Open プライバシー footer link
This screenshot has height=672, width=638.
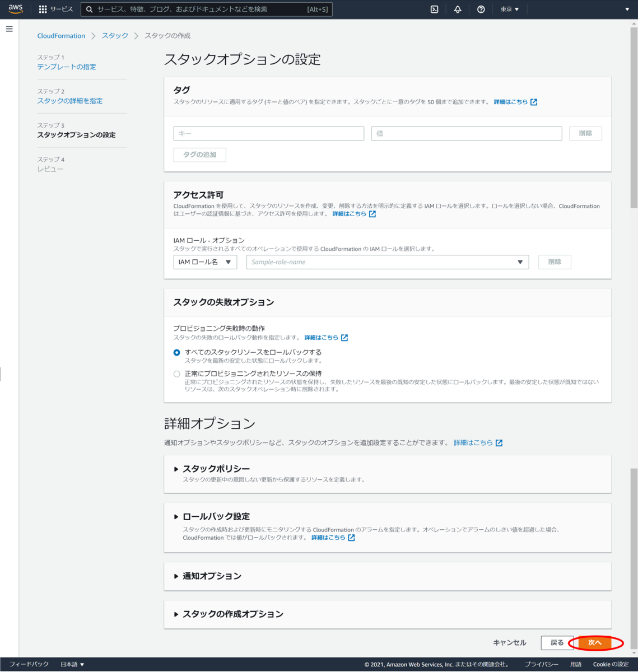[x=541, y=665]
